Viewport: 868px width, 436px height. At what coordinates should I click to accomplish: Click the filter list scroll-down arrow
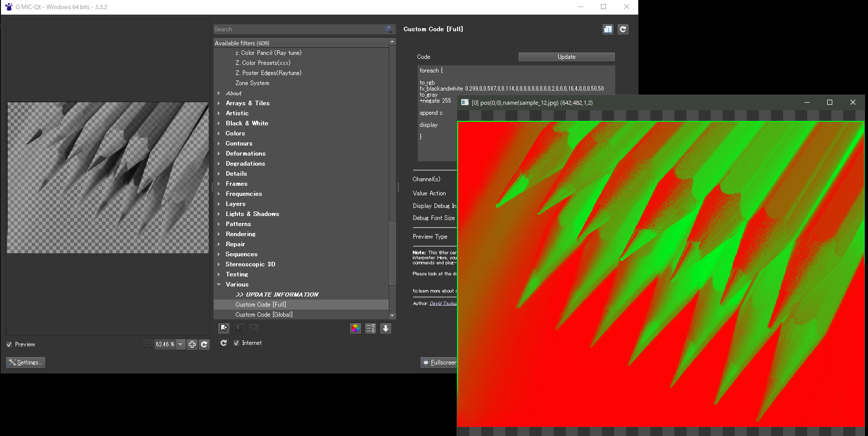[x=392, y=316]
